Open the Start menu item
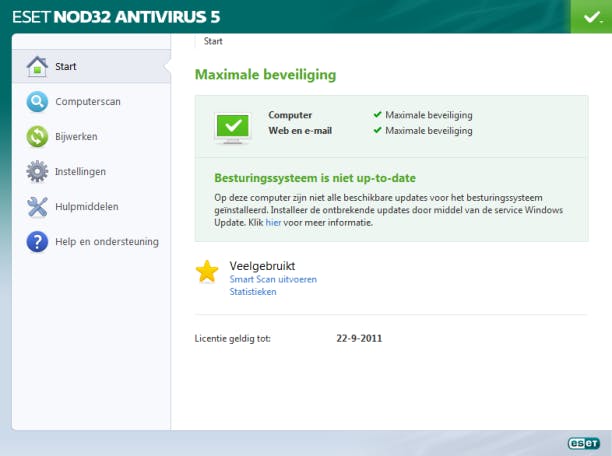This screenshot has height=456, width=612. point(91,66)
